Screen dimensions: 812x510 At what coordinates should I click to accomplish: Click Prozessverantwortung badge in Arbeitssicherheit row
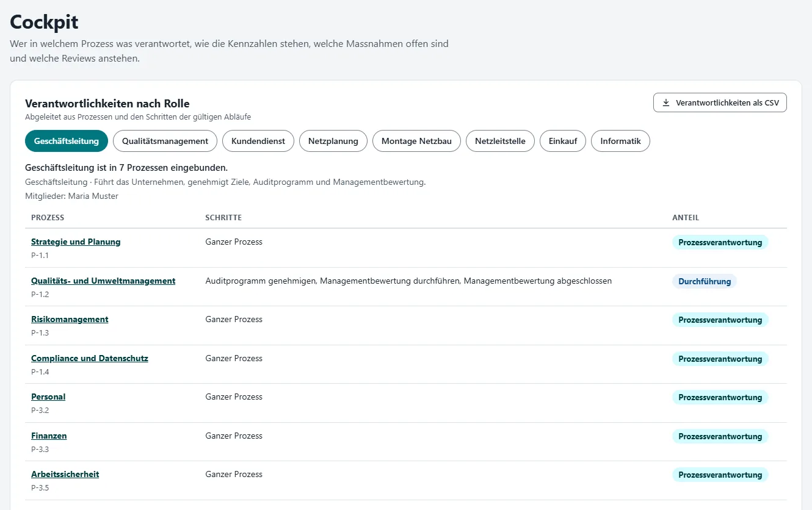(x=720, y=475)
